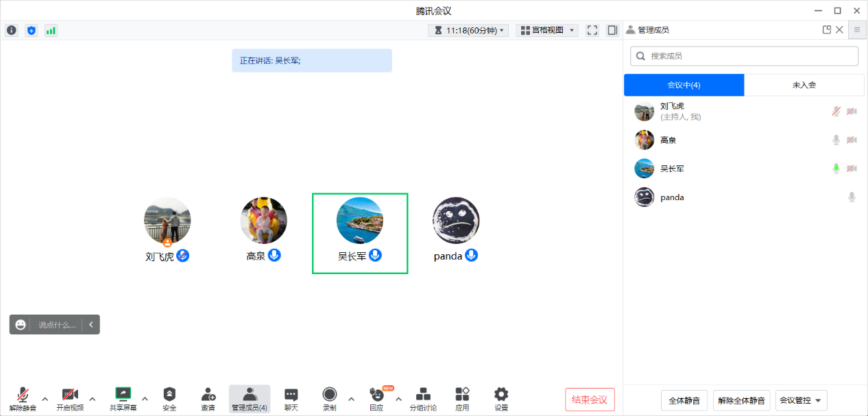Click the 全体静音 mute all button
Viewport: 868px width, 416px height.
tap(684, 400)
